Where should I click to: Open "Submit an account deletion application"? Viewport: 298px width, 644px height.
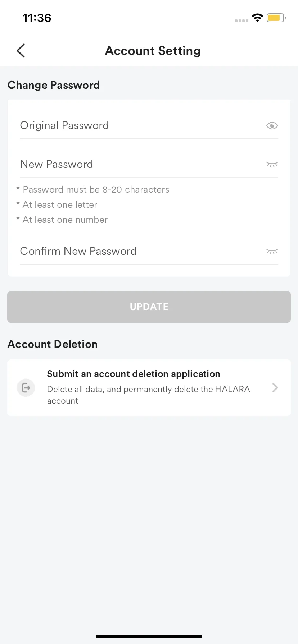coord(134,374)
